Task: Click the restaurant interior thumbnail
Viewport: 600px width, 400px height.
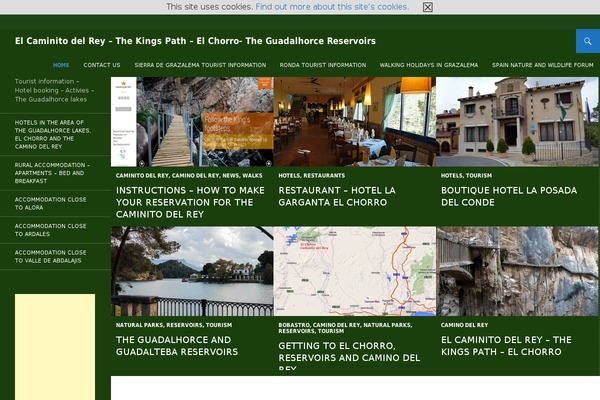Action: tap(355, 122)
